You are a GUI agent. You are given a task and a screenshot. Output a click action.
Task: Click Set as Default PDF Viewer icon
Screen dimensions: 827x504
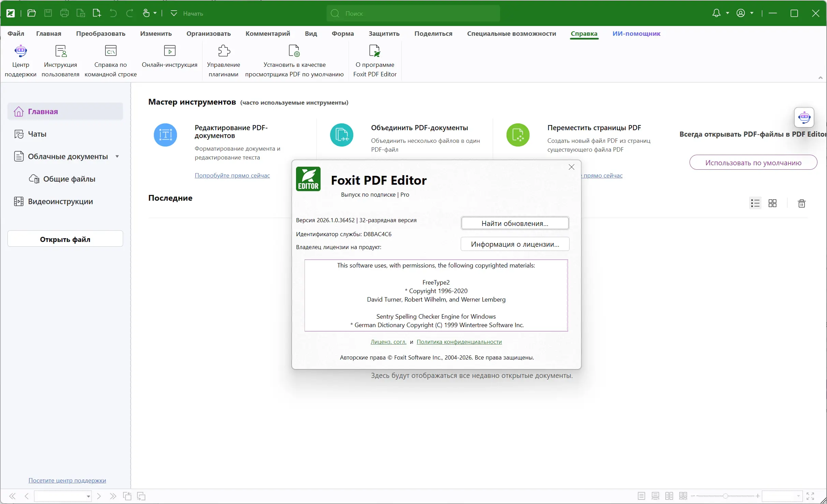(x=294, y=51)
